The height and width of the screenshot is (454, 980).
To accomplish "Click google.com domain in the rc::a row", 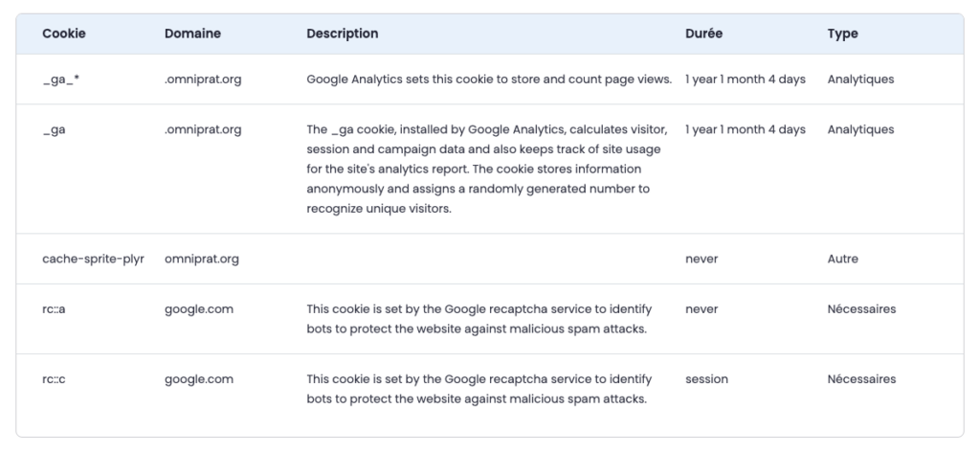I will (x=198, y=309).
